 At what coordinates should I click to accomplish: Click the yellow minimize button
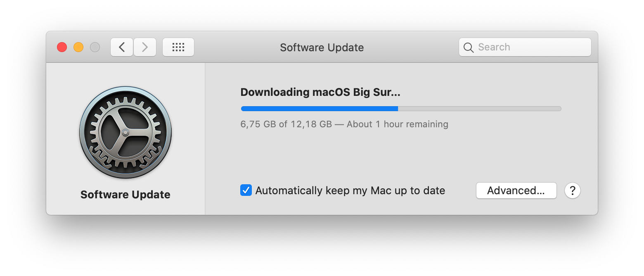(78, 47)
